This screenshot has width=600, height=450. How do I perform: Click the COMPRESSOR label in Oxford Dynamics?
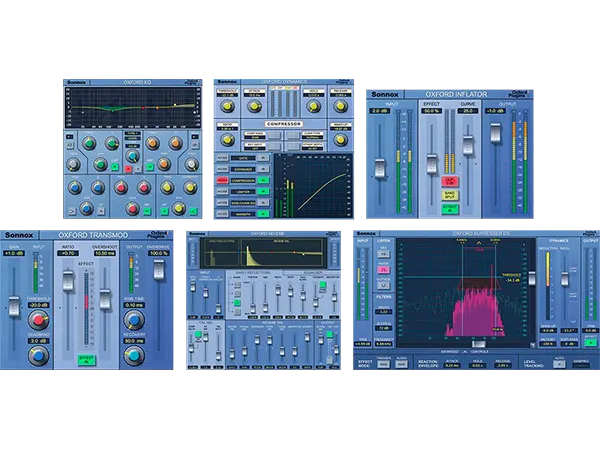point(284,124)
